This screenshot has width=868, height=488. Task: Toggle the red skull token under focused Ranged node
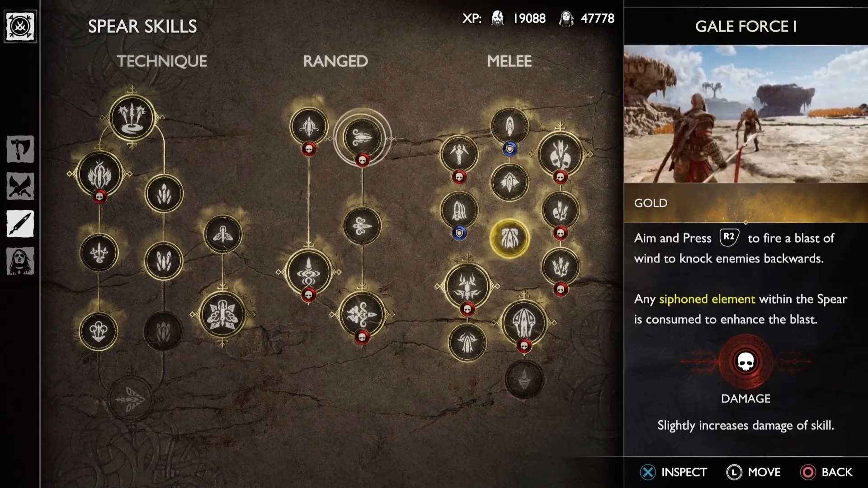362,160
